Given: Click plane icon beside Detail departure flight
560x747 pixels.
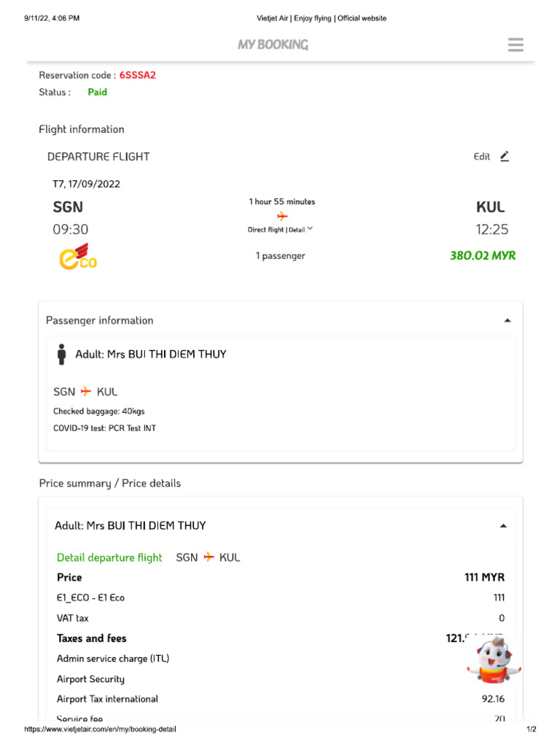Looking at the screenshot, I should click(x=209, y=557).
